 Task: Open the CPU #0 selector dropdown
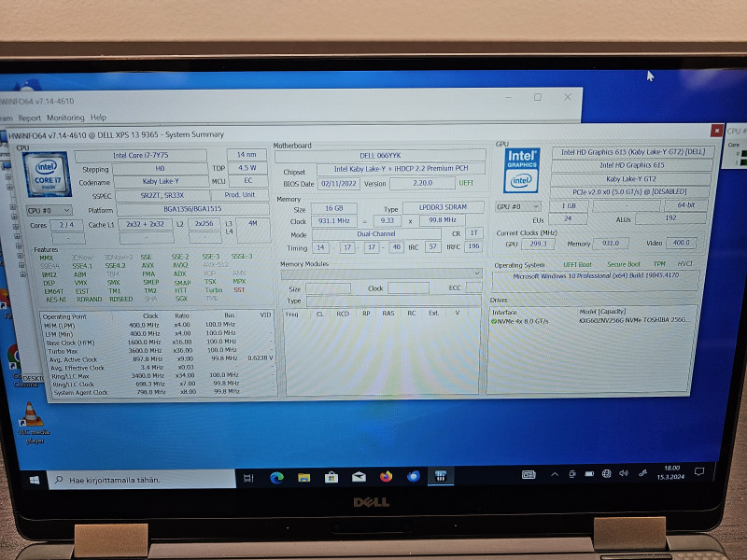(49, 211)
